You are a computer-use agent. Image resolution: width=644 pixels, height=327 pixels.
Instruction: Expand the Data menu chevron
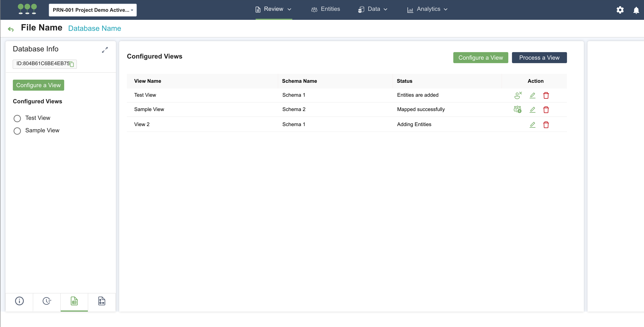385,9
